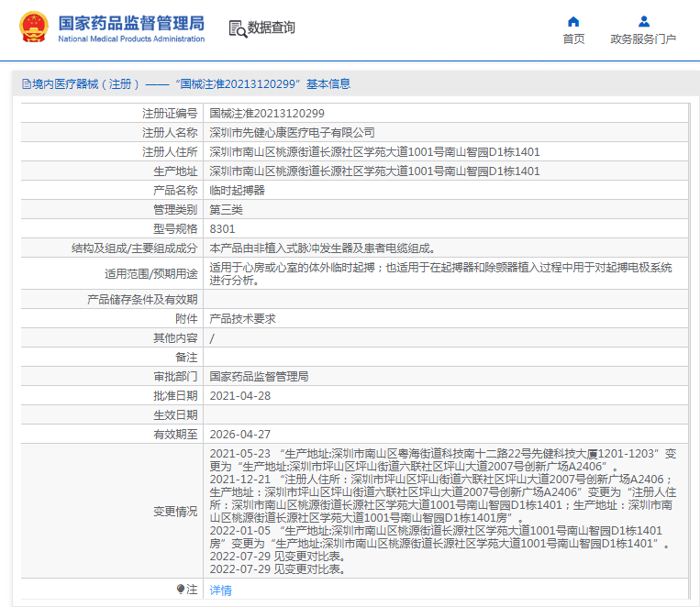The image size is (700, 607).
Task: Select 深圳市先健心康医疗电子有限公司 registrant name
Action: tap(292, 133)
